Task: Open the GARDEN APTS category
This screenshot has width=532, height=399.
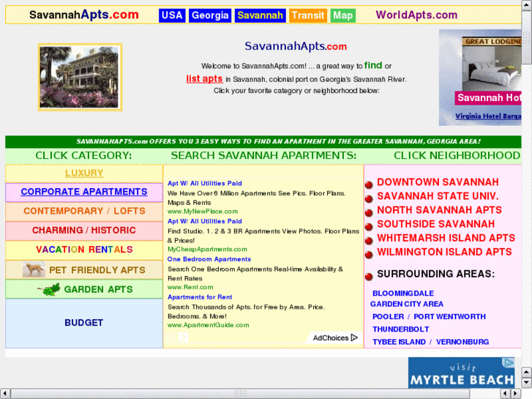Action: 98,290
